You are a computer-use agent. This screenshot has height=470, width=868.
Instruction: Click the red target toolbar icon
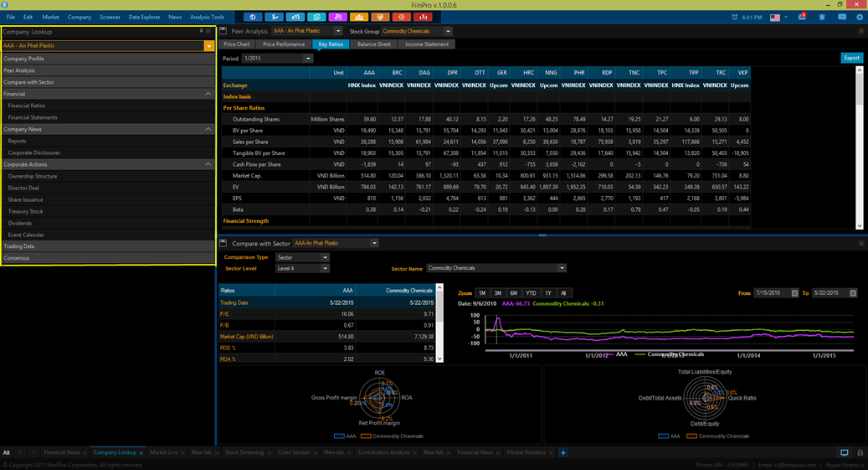coord(401,18)
